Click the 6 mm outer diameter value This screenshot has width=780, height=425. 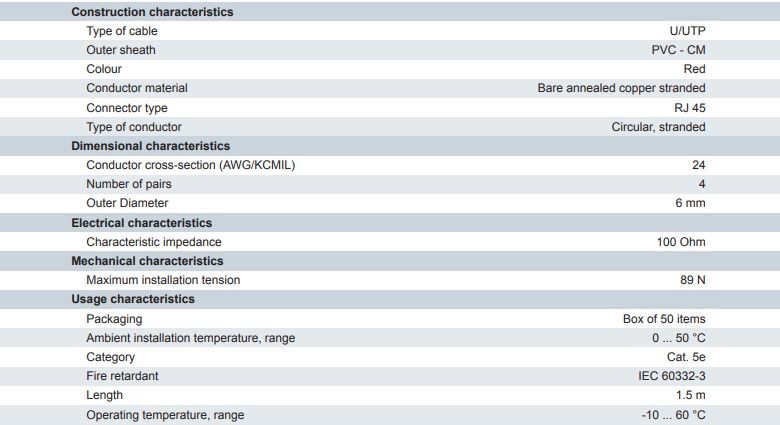pyautogui.click(x=689, y=203)
